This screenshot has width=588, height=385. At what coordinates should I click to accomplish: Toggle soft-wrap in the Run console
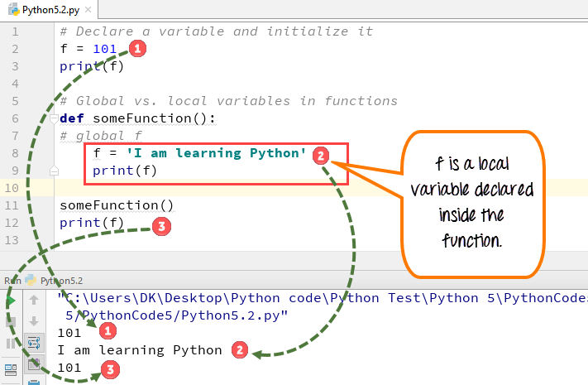[34, 342]
